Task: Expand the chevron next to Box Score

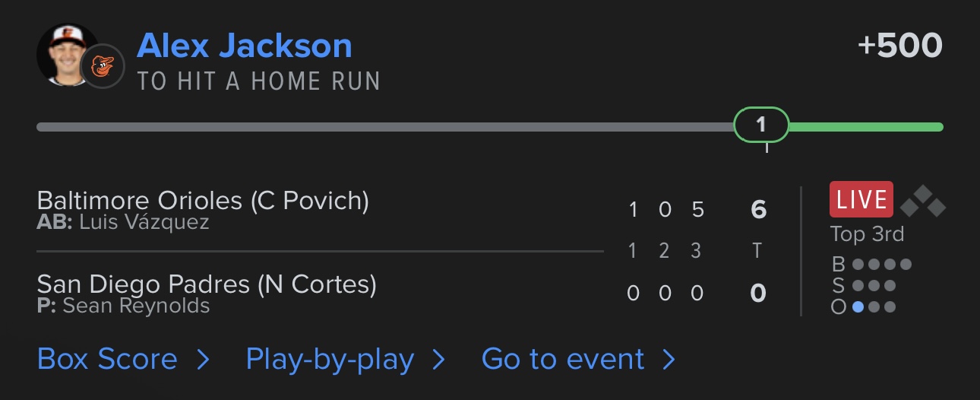Action: 203,360
